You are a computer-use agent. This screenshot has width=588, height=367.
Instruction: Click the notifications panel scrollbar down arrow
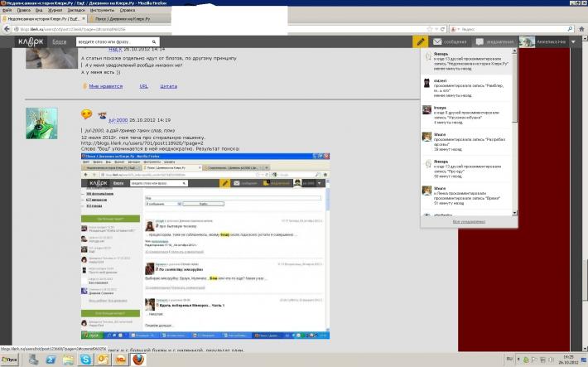[x=514, y=213]
